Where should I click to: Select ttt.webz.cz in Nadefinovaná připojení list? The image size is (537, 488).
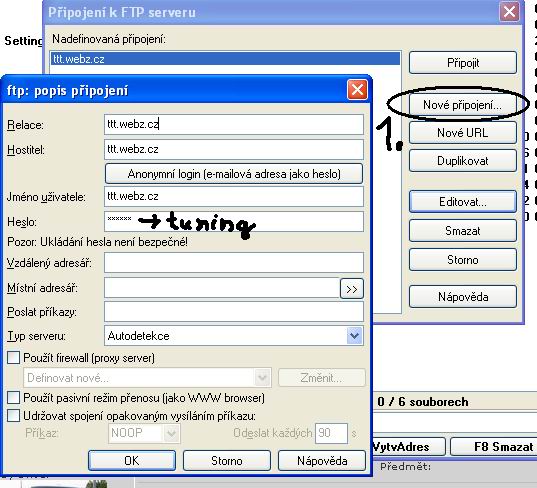(225, 59)
